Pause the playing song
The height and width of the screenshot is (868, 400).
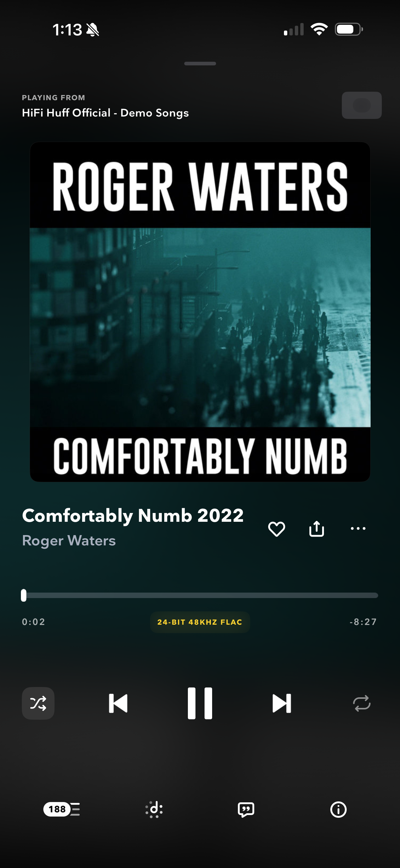[200, 703]
